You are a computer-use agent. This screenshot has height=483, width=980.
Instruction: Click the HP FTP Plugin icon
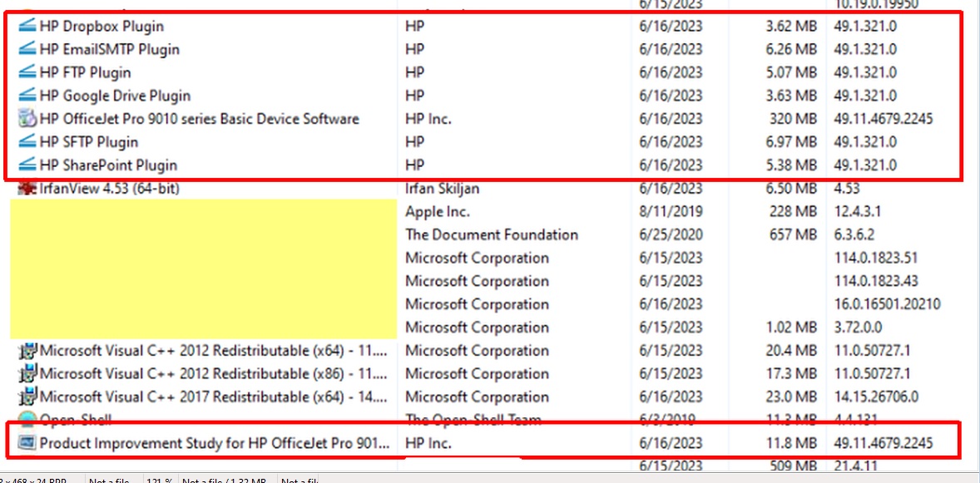click(27, 72)
